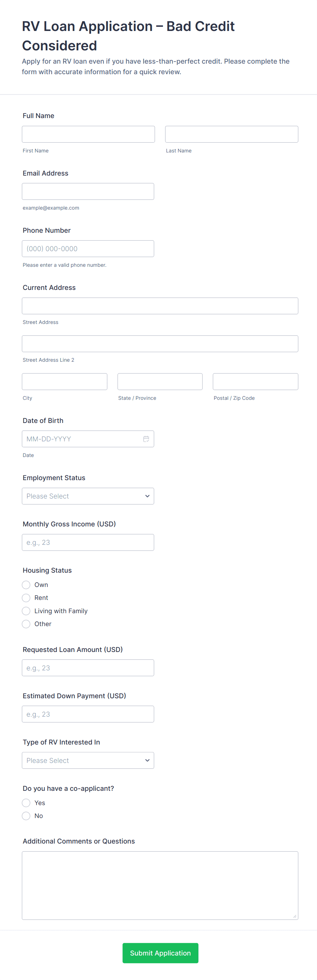Click the Submit Application button
This screenshot has width=317, height=980.
[160, 953]
